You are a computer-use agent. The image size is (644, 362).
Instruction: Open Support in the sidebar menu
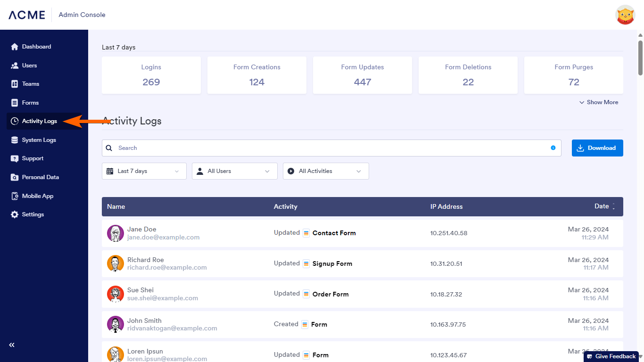[x=33, y=158]
